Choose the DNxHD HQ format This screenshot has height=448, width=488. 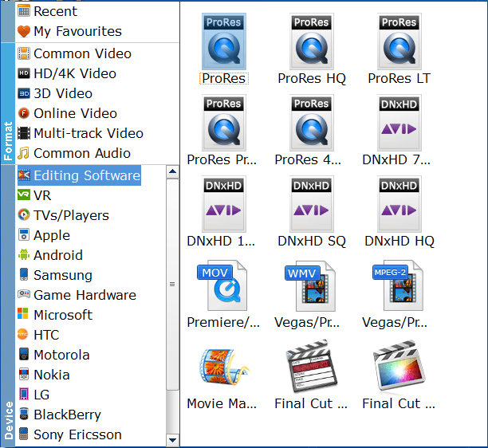(399, 204)
